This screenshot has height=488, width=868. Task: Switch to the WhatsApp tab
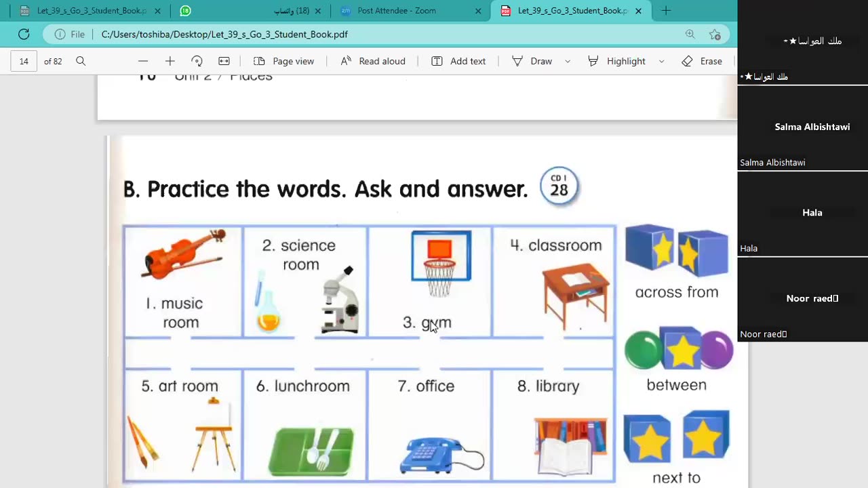pyautogui.click(x=250, y=11)
